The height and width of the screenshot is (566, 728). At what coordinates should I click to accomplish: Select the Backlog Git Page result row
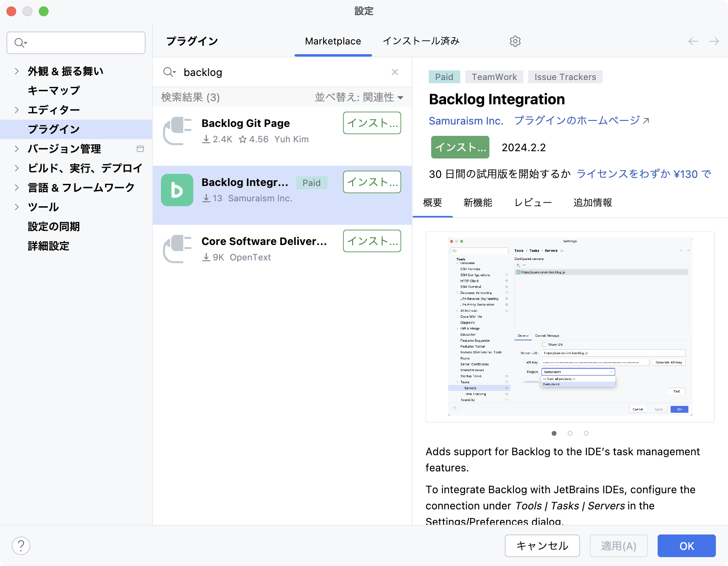(x=282, y=136)
